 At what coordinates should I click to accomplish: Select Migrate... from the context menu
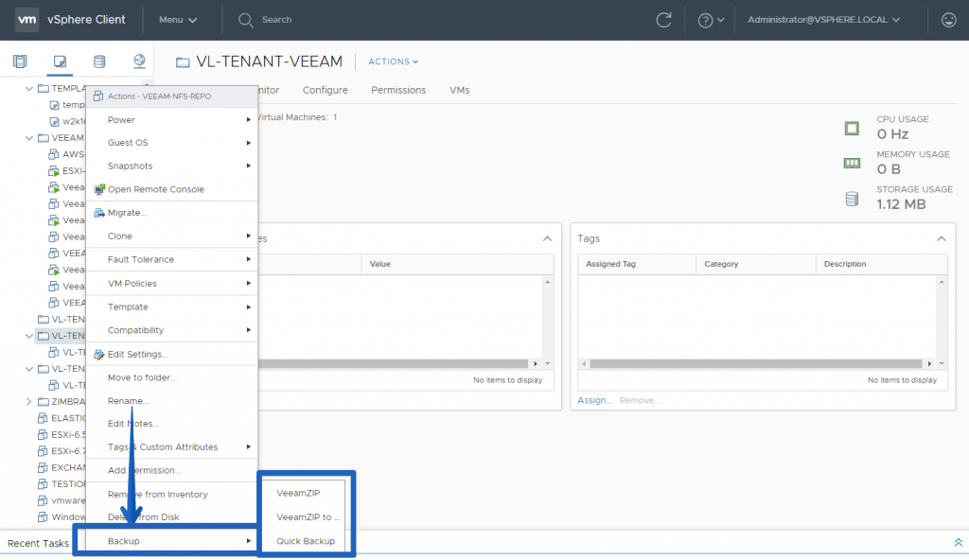pyautogui.click(x=172, y=213)
